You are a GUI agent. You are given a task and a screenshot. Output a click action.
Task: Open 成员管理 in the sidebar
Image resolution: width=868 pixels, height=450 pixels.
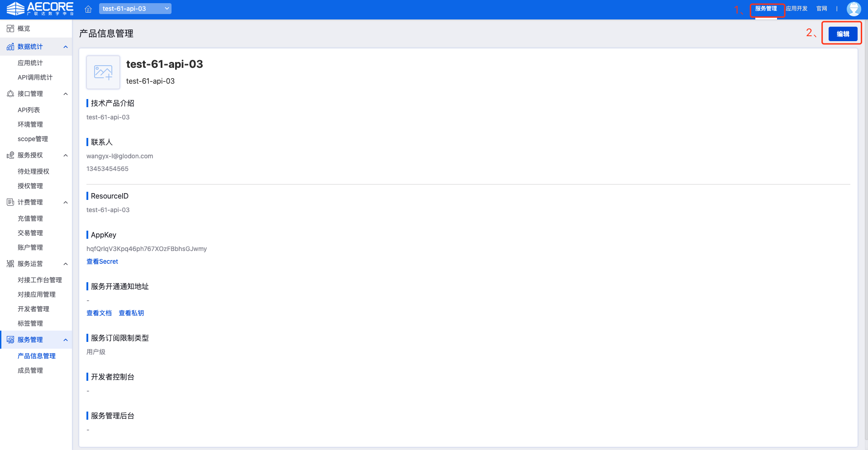point(30,370)
